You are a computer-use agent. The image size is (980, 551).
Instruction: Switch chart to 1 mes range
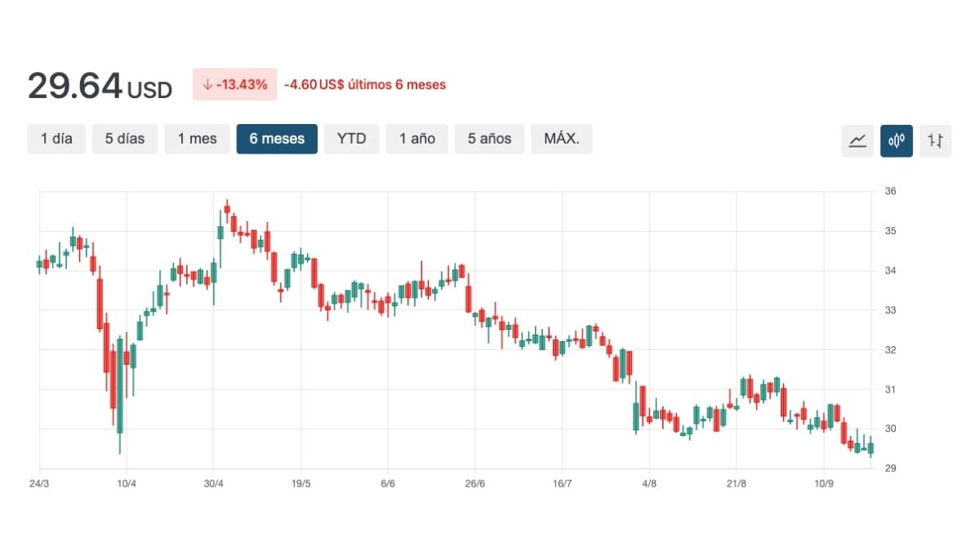pos(198,139)
